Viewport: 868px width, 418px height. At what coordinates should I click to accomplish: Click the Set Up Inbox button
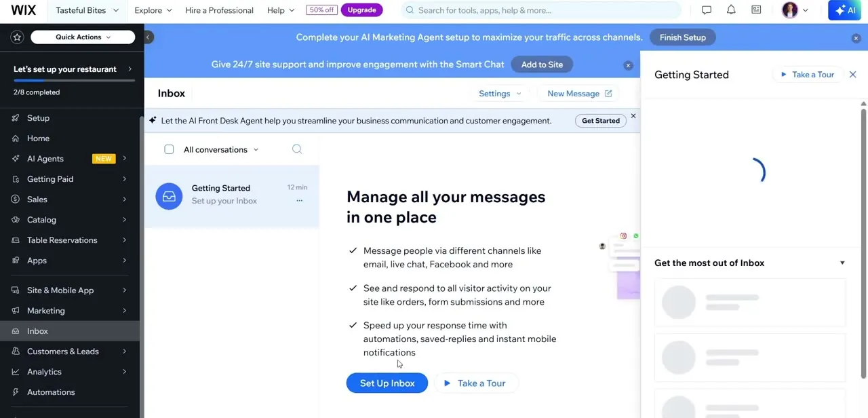(x=387, y=383)
